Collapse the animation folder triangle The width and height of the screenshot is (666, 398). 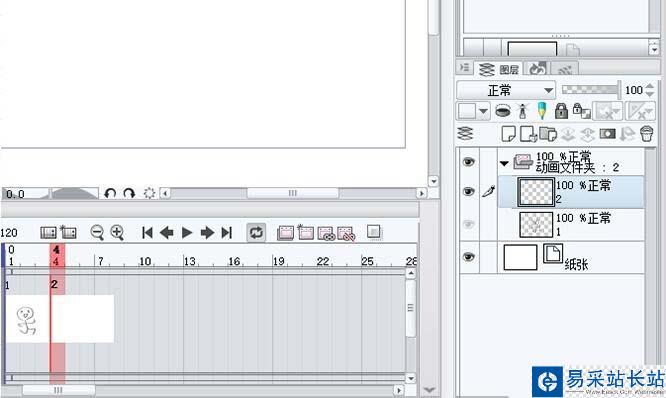pyautogui.click(x=504, y=163)
